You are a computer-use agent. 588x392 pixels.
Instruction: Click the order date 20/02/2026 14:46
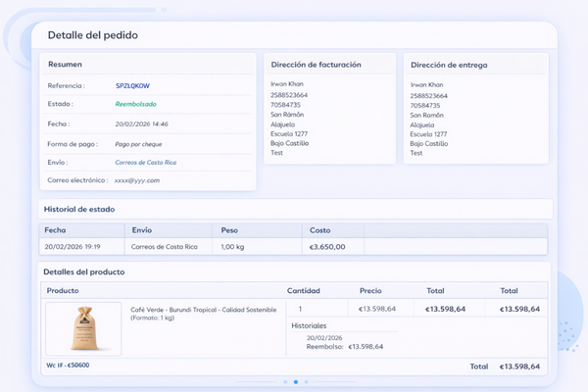(141, 124)
